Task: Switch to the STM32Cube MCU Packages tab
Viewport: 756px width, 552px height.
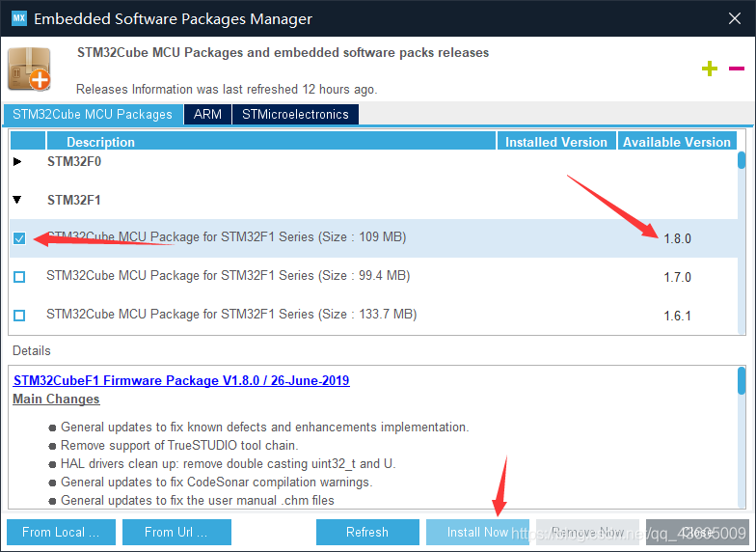Action: [x=93, y=114]
